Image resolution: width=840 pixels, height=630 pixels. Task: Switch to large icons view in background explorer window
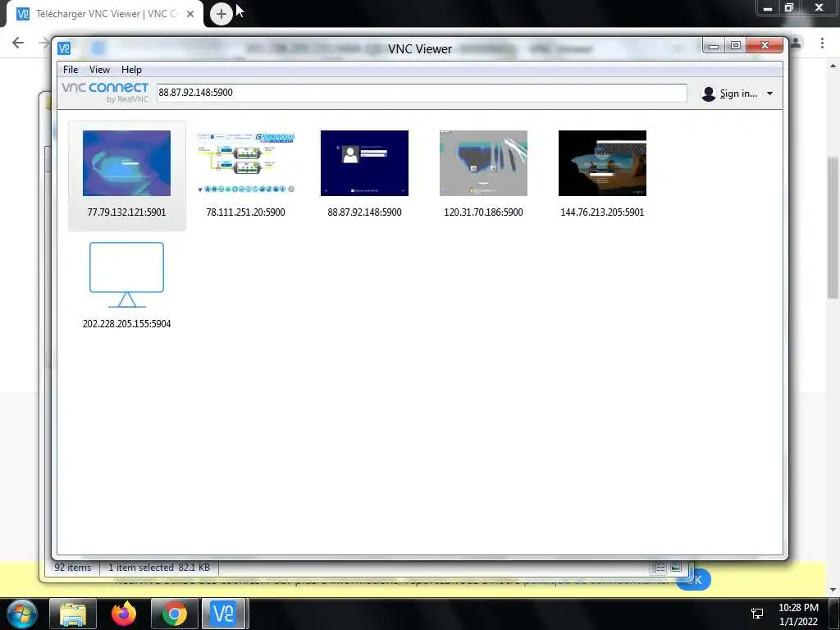[x=676, y=568]
